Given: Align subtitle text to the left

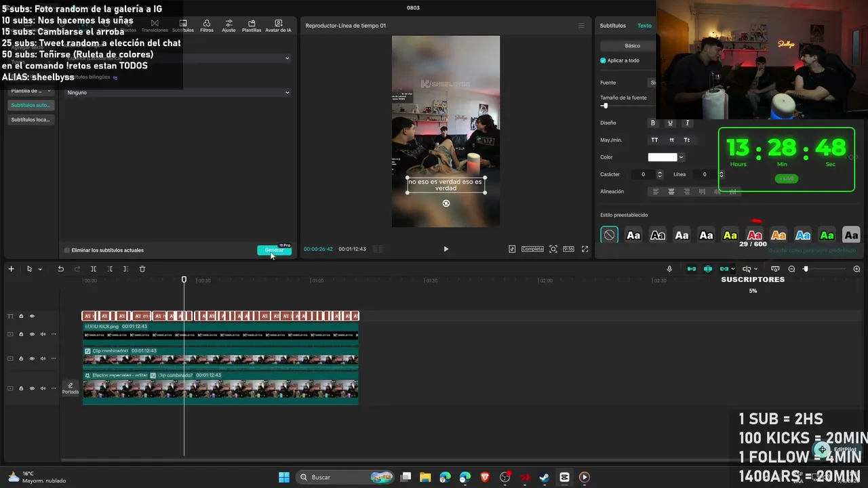Looking at the screenshot, I should click(x=656, y=192).
